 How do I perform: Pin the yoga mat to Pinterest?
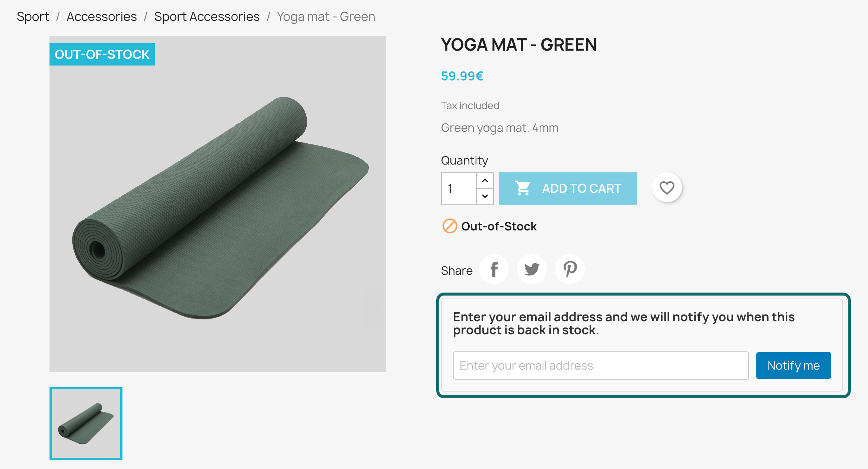[x=569, y=269]
